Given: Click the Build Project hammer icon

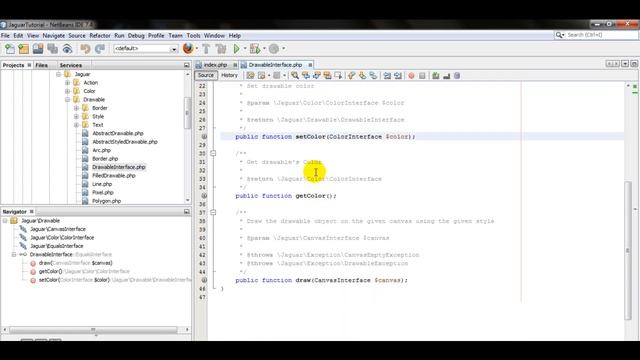Looking at the screenshot, I should [x=207, y=49].
